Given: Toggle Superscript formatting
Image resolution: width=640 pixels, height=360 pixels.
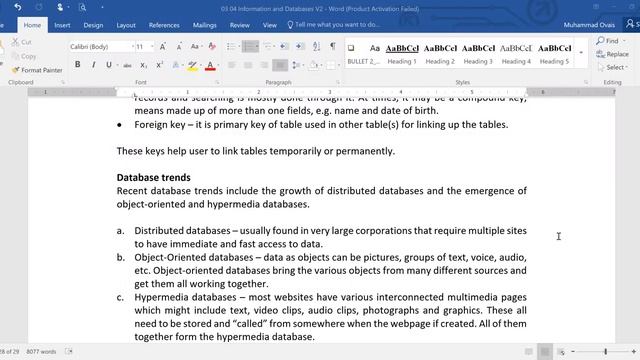Looking at the screenshot, I should point(160,65).
